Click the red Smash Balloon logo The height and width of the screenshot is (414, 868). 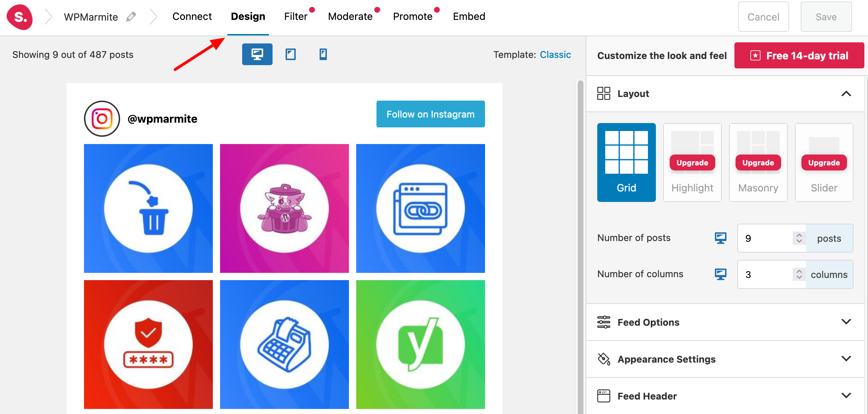20,17
